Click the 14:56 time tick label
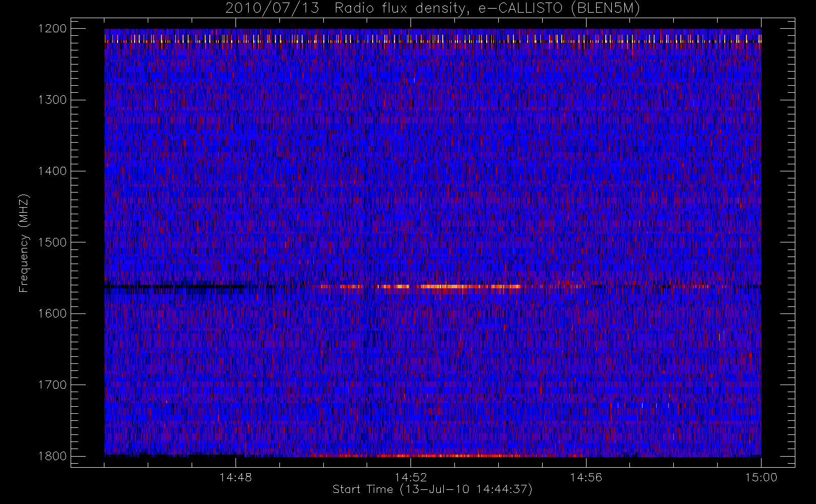 coord(586,477)
